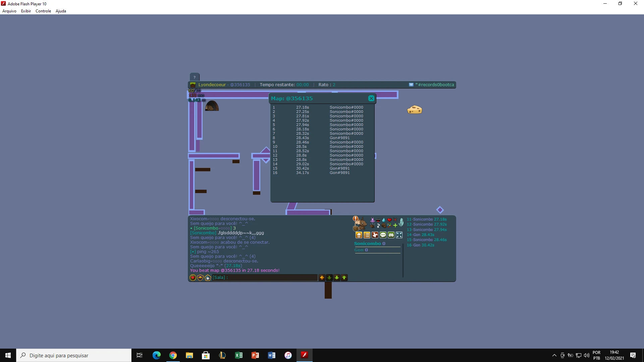Open the tribe house button
This screenshot has height=362, width=644.
point(359,235)
